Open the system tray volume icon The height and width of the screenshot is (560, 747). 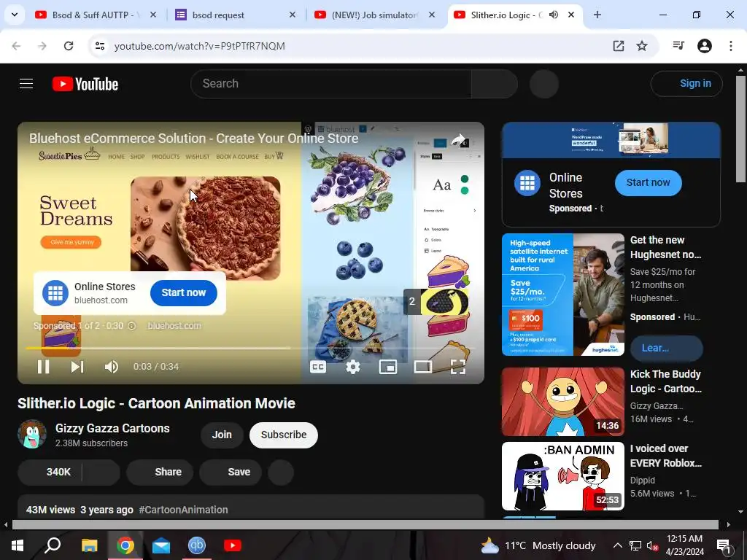point(653,545)
